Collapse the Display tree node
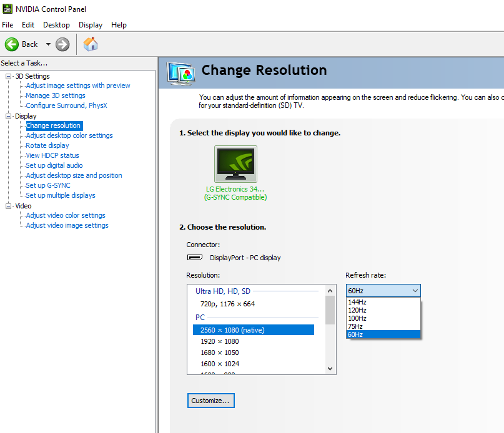504x433 pixels. point(8,116)
